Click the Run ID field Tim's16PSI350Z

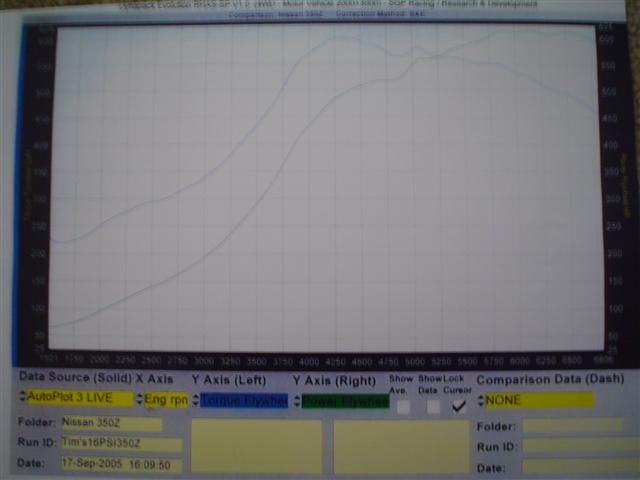click(x=121, y=443)
